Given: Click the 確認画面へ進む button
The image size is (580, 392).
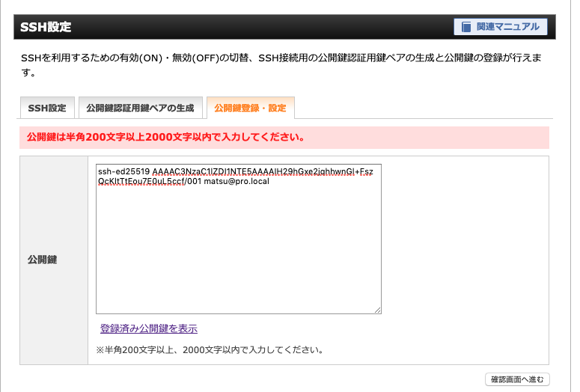Looking at the screenshot, I should coord(517,379).
